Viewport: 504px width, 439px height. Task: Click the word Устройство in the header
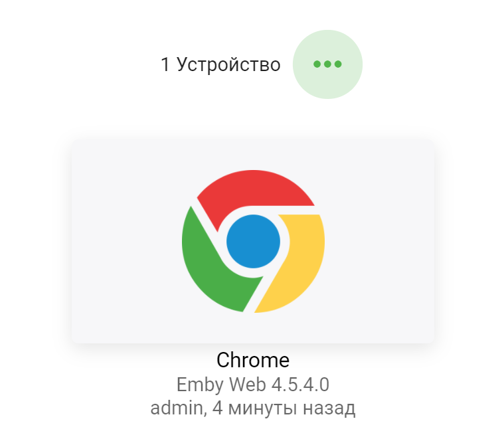(228, 64)
